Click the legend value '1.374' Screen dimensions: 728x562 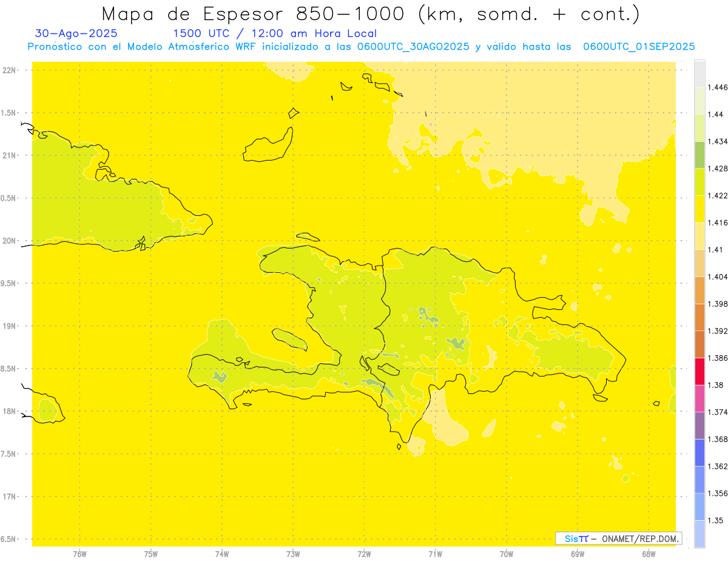(718, 412)
